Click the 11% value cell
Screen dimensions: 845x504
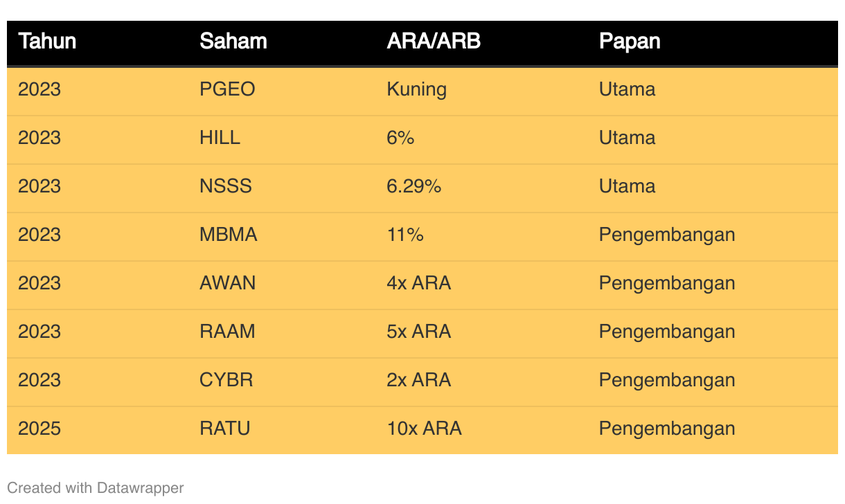[x=405, y=235]
